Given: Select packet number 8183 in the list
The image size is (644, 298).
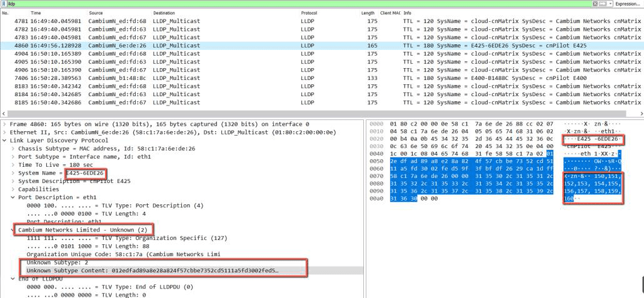Looking at the screenshot, I should coord(321,86).
